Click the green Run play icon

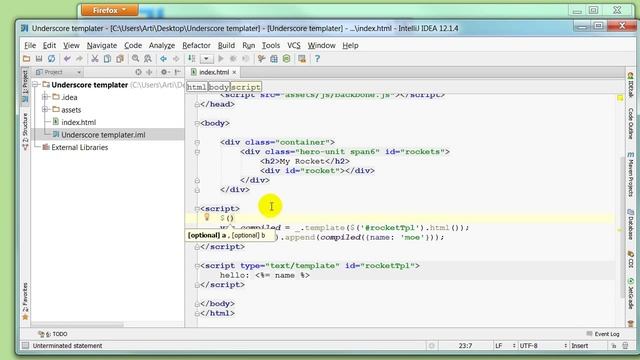[x=221, y=59]
